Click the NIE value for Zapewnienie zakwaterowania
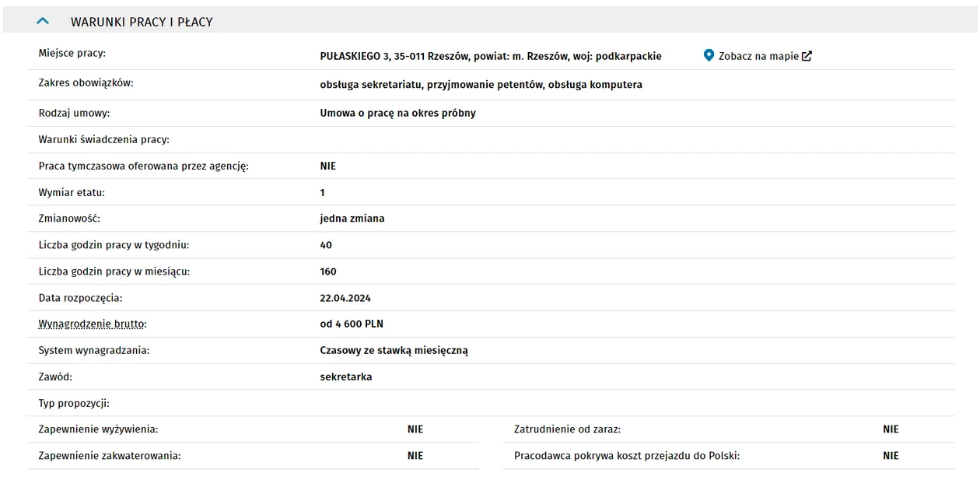Image resolution: width=980 pixels, height=480 pixels. 415,456
